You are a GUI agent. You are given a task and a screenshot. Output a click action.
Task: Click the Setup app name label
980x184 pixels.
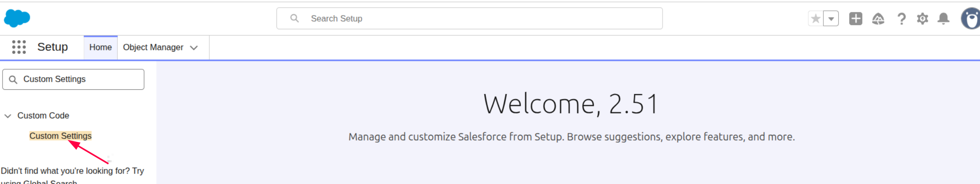coord(53,47)
